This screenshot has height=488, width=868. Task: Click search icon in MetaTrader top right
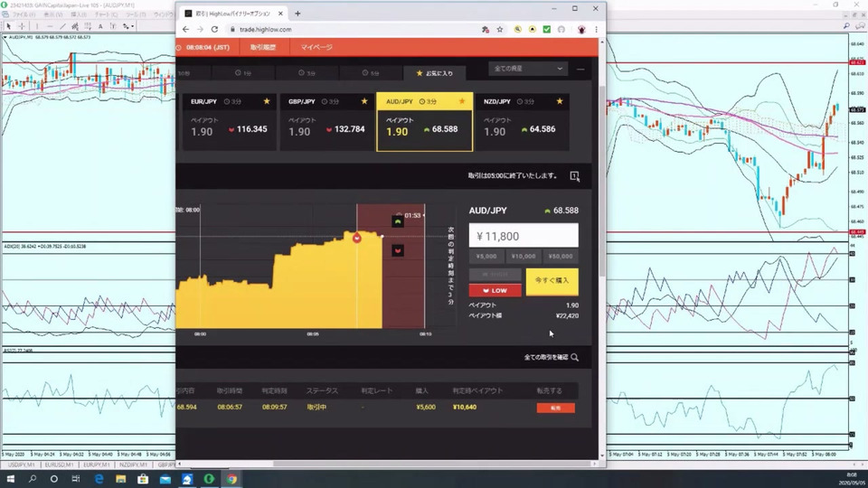click(847, 26)
